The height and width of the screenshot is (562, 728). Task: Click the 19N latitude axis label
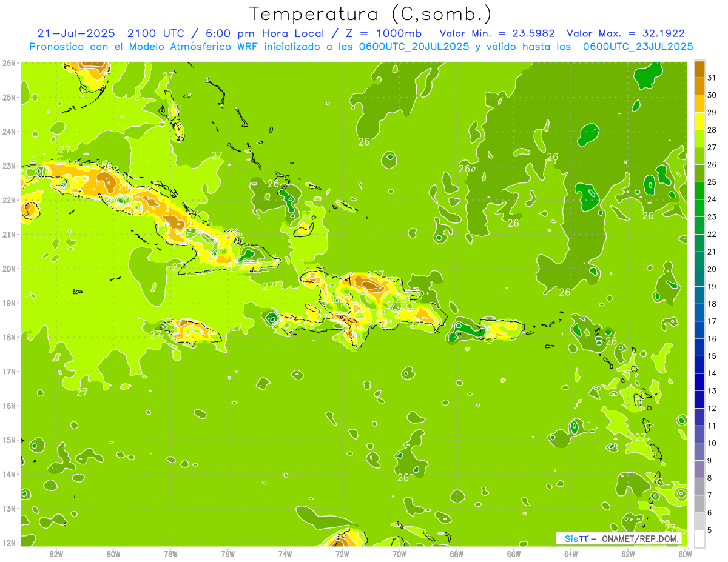click(9, 303)
